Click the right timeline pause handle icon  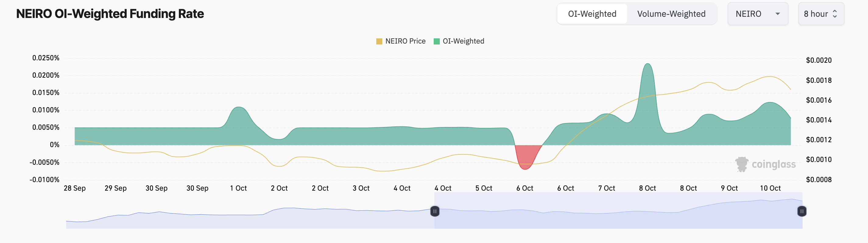coord(802,212)
